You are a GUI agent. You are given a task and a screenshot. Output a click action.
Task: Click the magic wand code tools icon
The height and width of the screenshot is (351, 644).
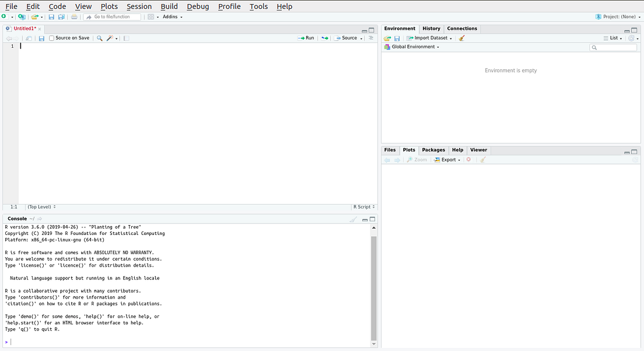109,37
